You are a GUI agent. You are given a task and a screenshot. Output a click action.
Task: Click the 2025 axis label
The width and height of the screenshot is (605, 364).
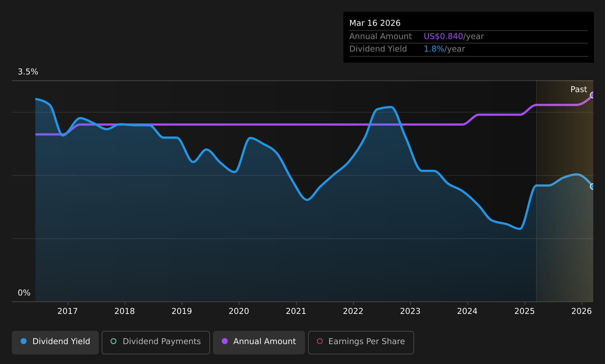[x=525, y=311]
